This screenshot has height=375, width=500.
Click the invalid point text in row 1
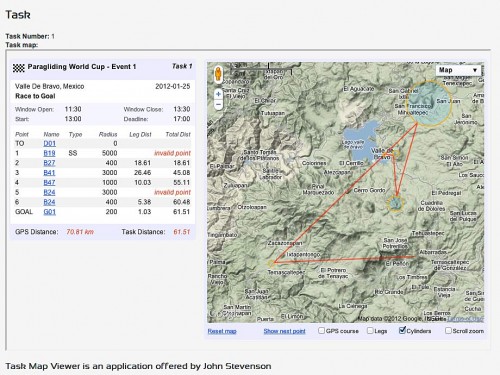[x=172, y=153]
